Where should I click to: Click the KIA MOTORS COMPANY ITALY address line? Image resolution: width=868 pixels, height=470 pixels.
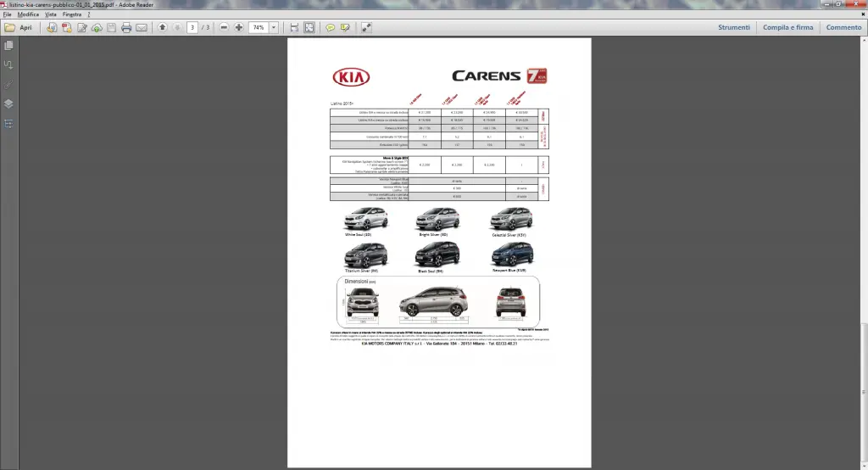(x=440, y=344)
